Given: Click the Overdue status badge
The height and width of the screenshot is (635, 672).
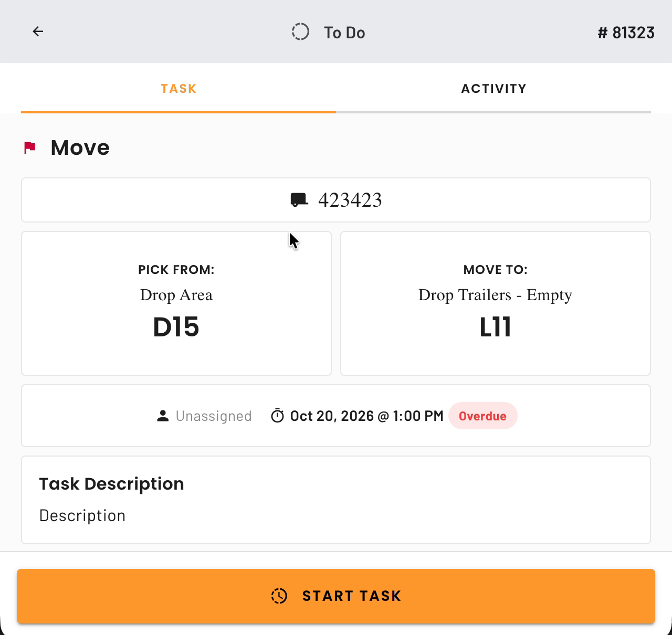Looking at the screenshot, I should pyautogui.click(x=483, y=416).
